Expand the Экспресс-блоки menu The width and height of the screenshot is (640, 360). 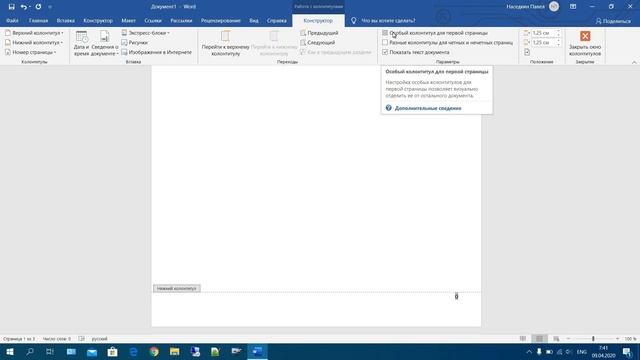145,33
